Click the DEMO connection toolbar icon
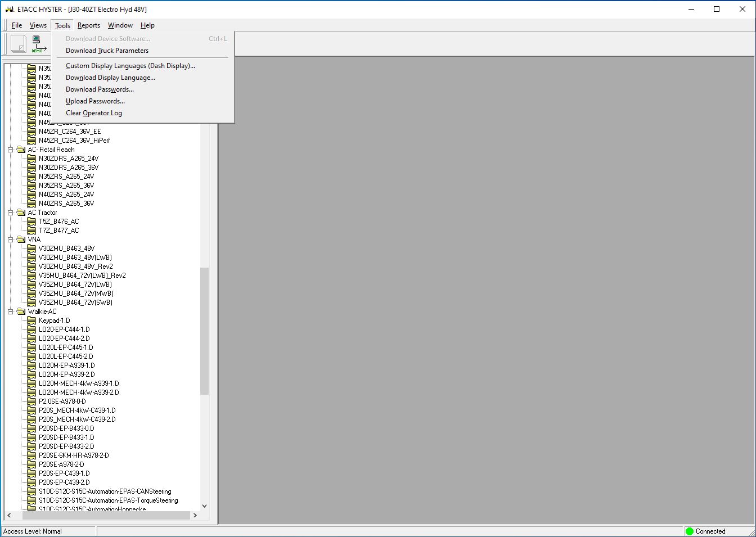This screenshot has width=756, height=537. tap(38, 44)
